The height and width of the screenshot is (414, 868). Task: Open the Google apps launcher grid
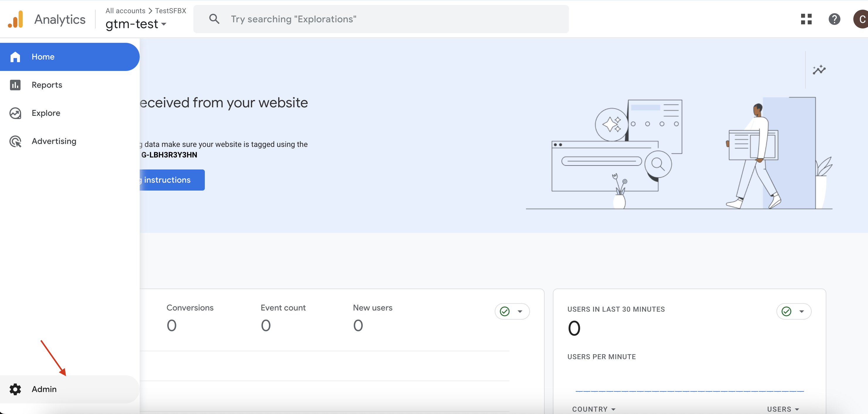[807, 19]
